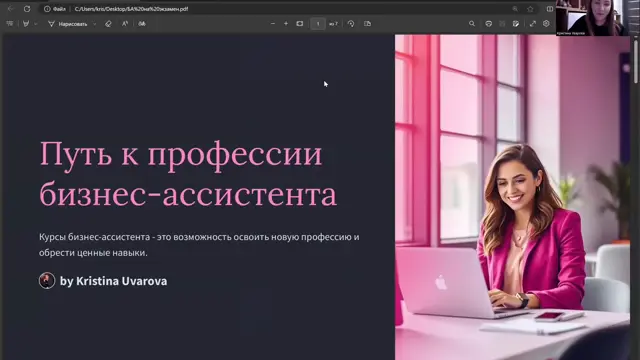Zoom out with the minus button

tap(273, 24)
